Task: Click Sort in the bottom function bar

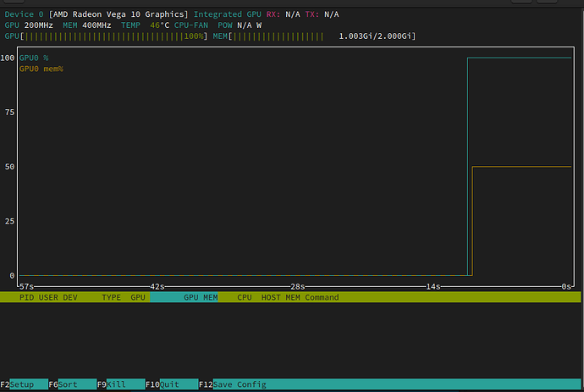Action: (69, 384)
